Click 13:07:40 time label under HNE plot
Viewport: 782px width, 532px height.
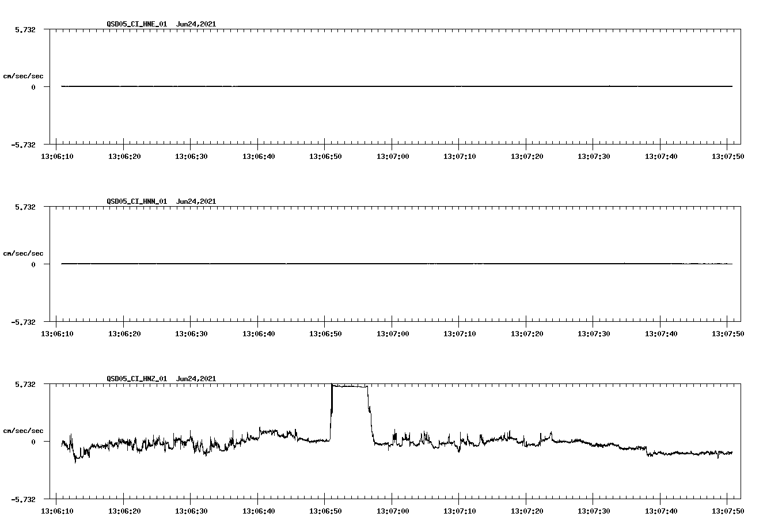(x=661, y=156)
